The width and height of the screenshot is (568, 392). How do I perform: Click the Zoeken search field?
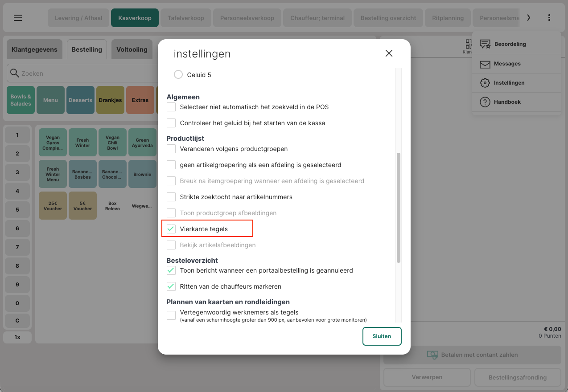pos(82,73)
